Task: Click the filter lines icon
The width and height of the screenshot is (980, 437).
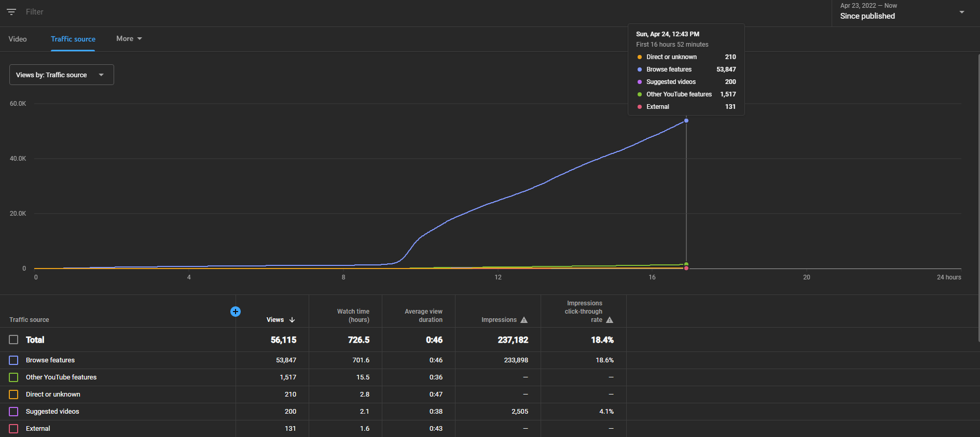Action: [x=11, y=12]
